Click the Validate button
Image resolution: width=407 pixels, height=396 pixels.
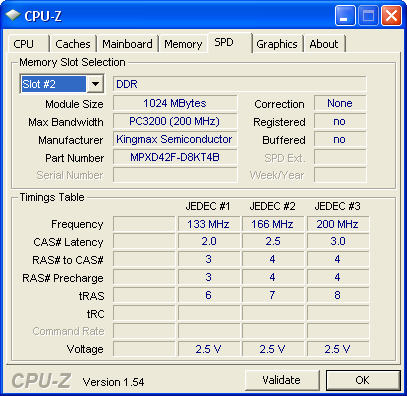click(281, 380)
